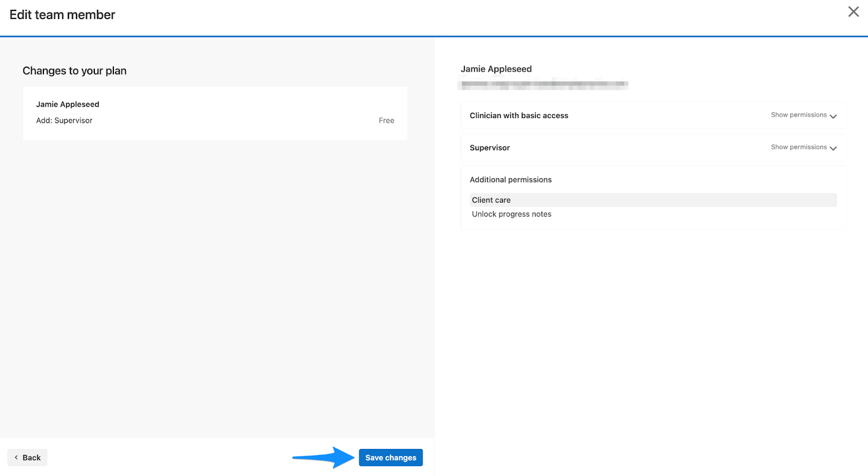
Task: Expand permissions for Clinician with basic access
Action: point(803,115)
